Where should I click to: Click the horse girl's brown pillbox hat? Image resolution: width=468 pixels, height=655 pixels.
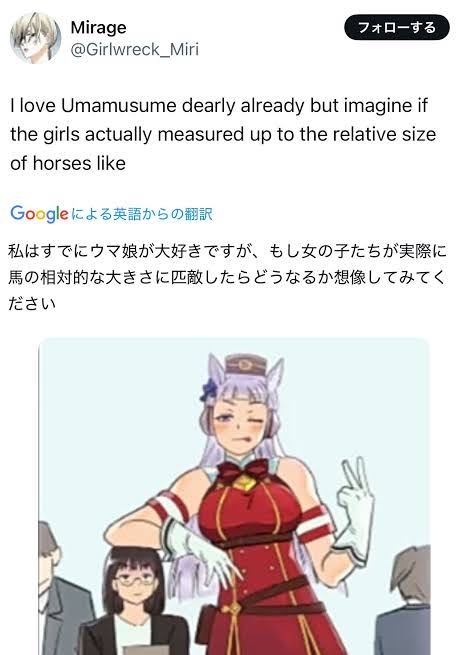243,366
